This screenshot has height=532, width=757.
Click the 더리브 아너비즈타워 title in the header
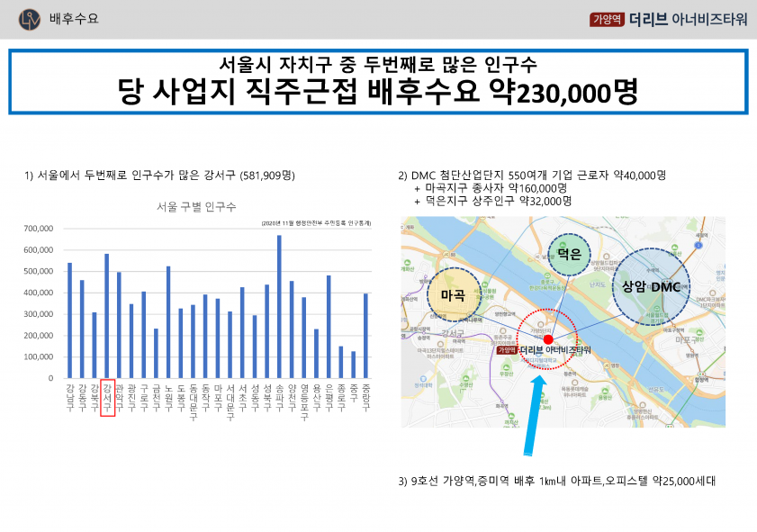688,19
